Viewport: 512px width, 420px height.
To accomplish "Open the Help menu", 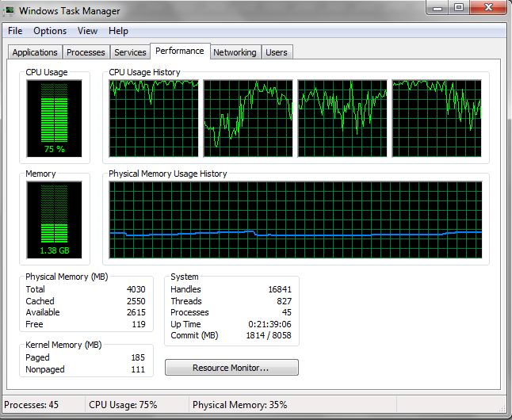I will pos(118,31).
